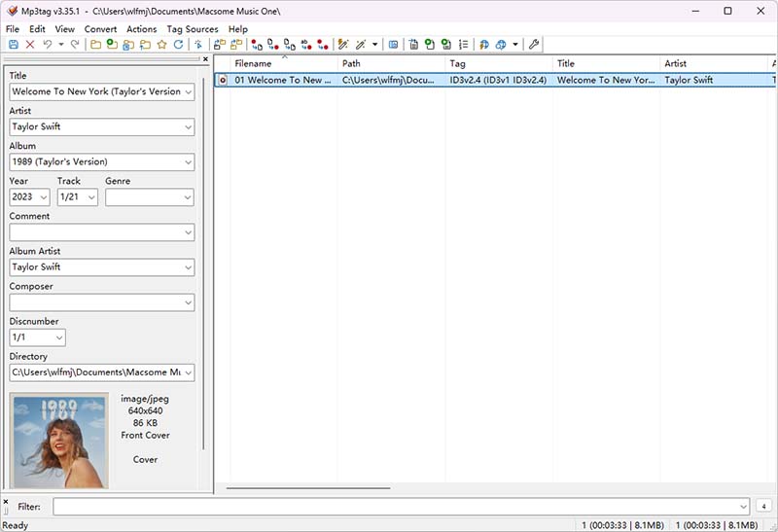Click the web sources globe icon
The image size is (778, 532).
(x=501, y=45)
